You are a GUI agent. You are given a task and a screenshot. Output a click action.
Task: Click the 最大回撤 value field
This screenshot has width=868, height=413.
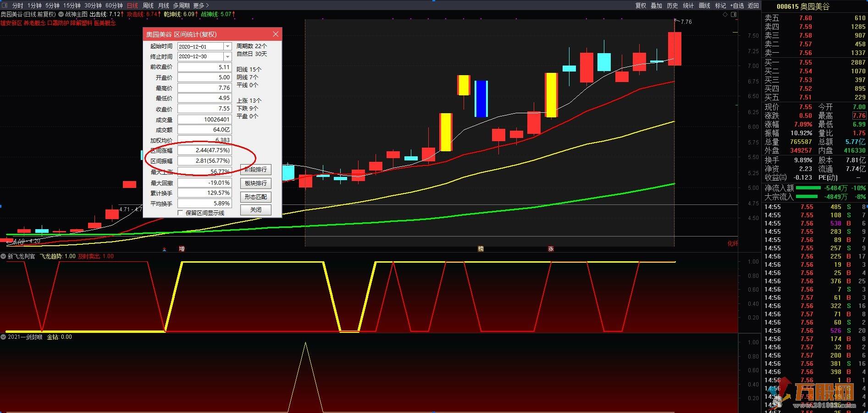(x=205, y=182)
